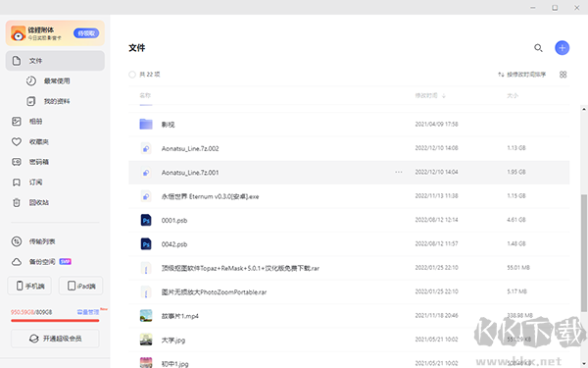Open the three-dots menu for Aonatsu_Line.7z.001
This screenshot has width=588, height=368.
coord(399,172)
